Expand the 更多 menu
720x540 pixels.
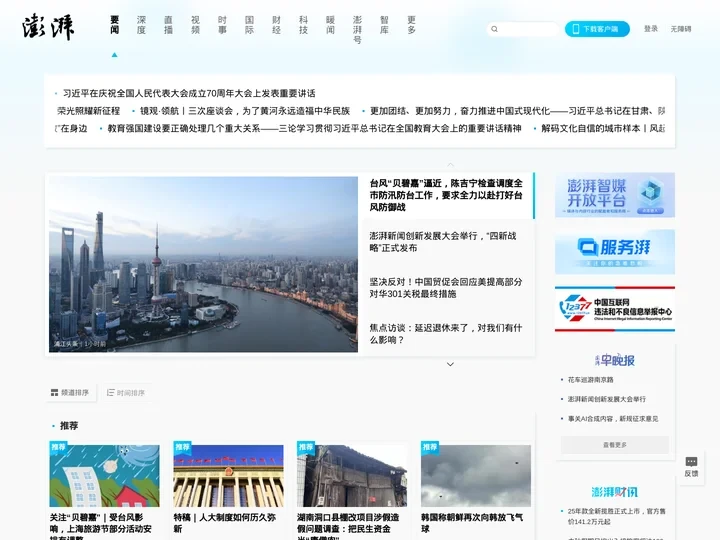click(411, 25)
